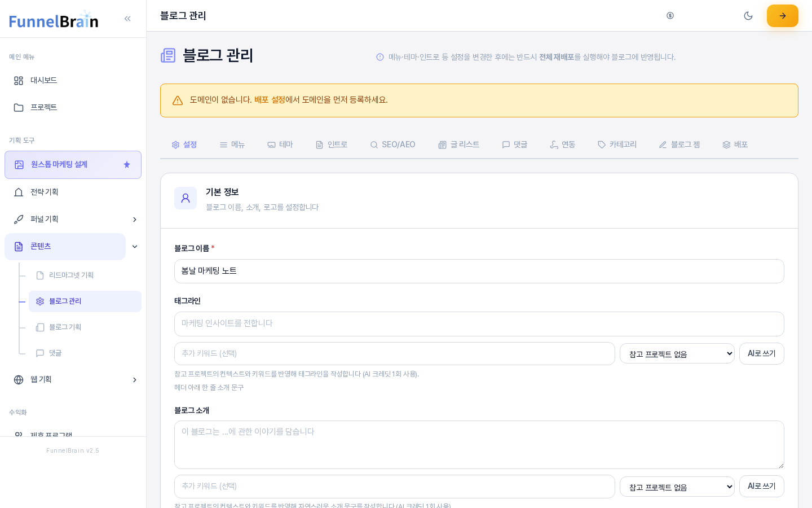This screenshot has width=812, height=508.
Task: Click the 배포 설정 link in warning
Action: point(270,100)
